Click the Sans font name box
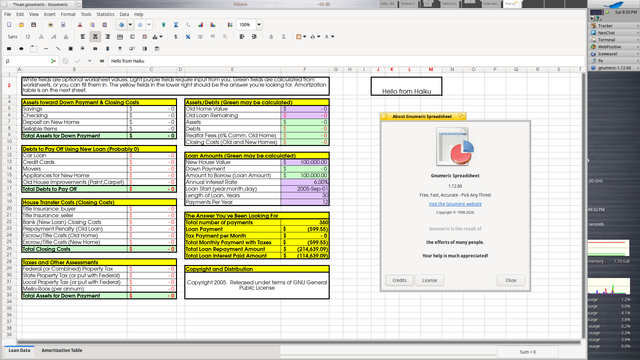The height and width of the screenshot is (360, 640). (x=13, y=37)
